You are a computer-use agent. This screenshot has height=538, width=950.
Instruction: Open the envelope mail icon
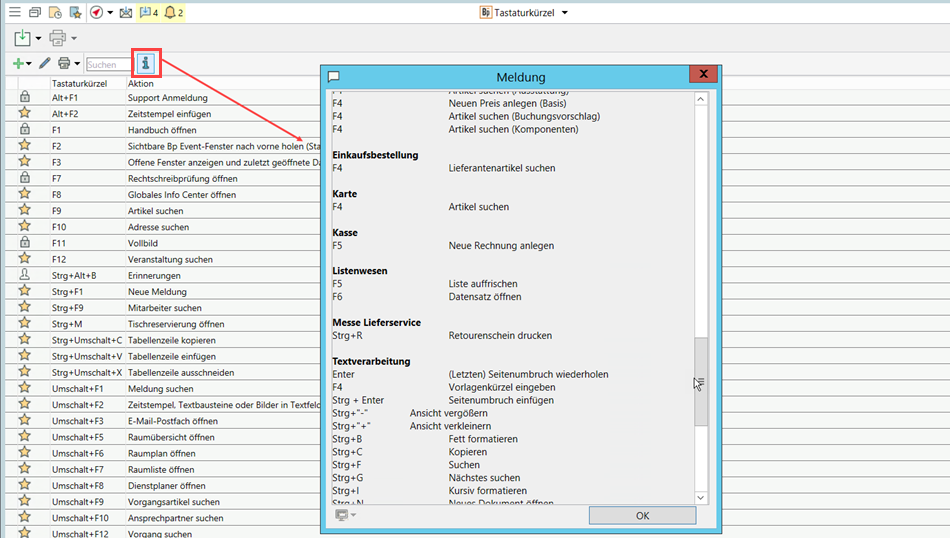[125, 13]
